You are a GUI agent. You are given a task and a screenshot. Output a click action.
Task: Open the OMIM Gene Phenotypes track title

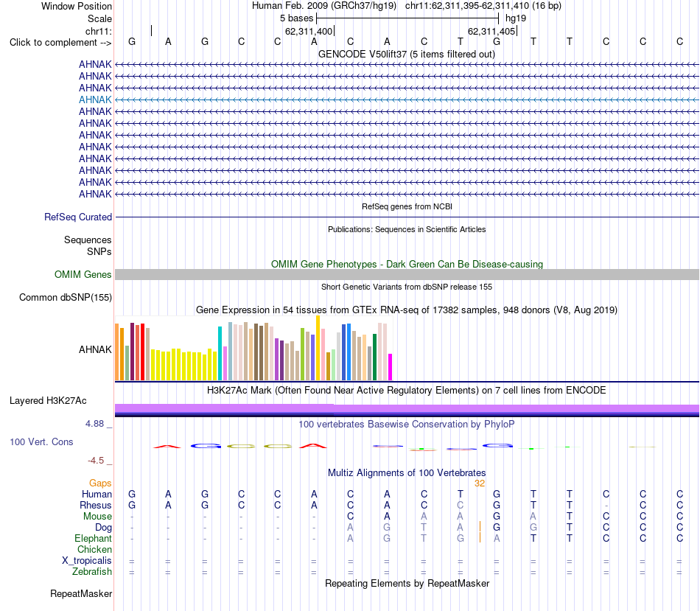tap(407, 265)
